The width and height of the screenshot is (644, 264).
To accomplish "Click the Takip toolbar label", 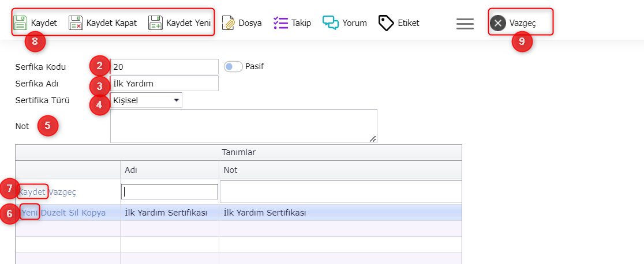I will point(301,23).
